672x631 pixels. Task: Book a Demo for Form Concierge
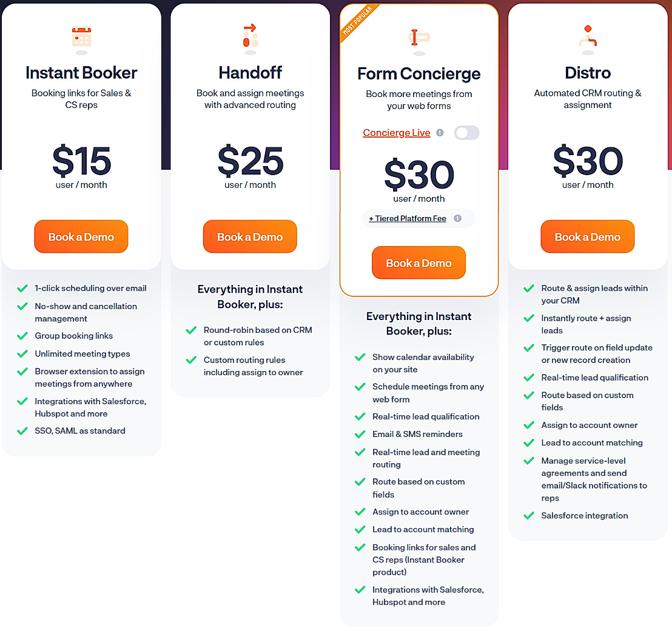pos(418,262)
